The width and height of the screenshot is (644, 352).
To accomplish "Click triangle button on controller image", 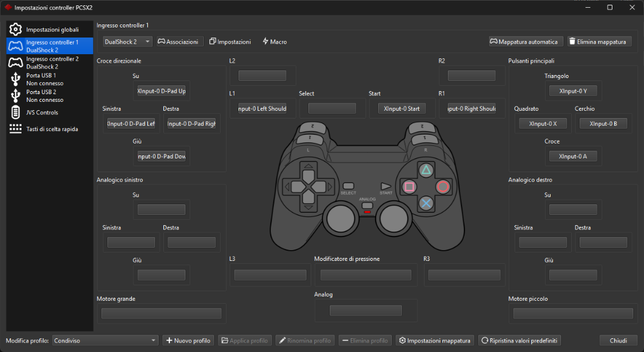I will [426, 170].
